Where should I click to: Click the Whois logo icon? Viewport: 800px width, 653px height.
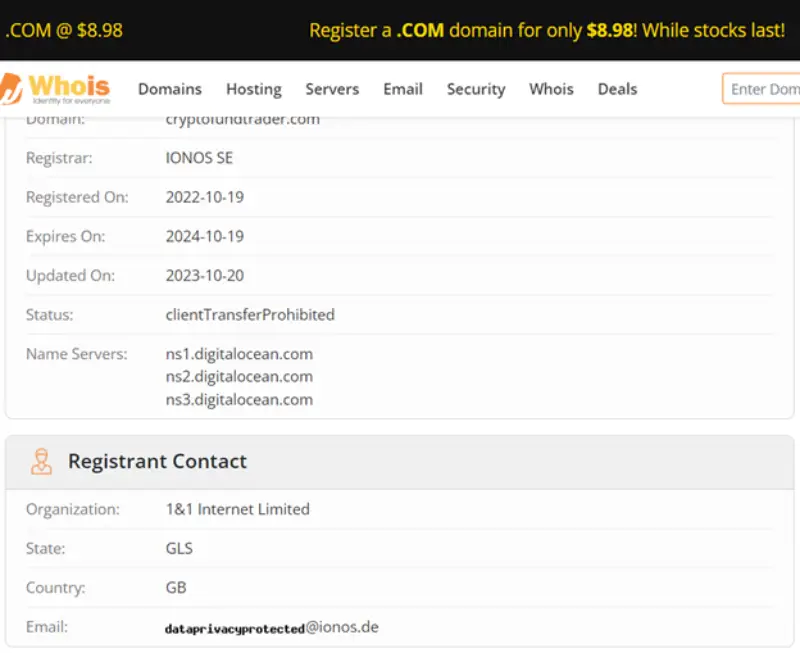[x=55, y=89]
